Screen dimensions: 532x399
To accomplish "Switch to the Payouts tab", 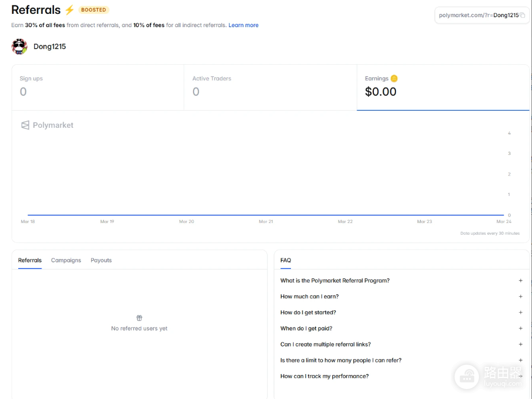I will coord(101,260).
